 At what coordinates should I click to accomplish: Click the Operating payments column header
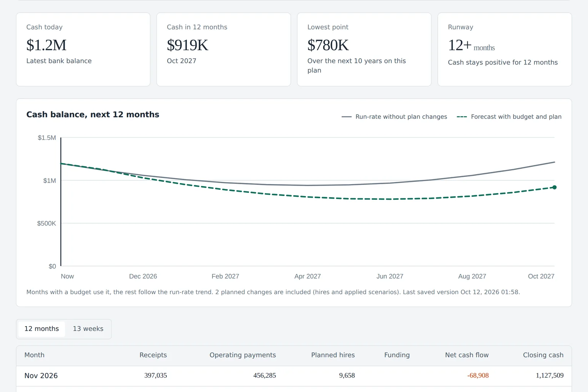coord(243,355)
